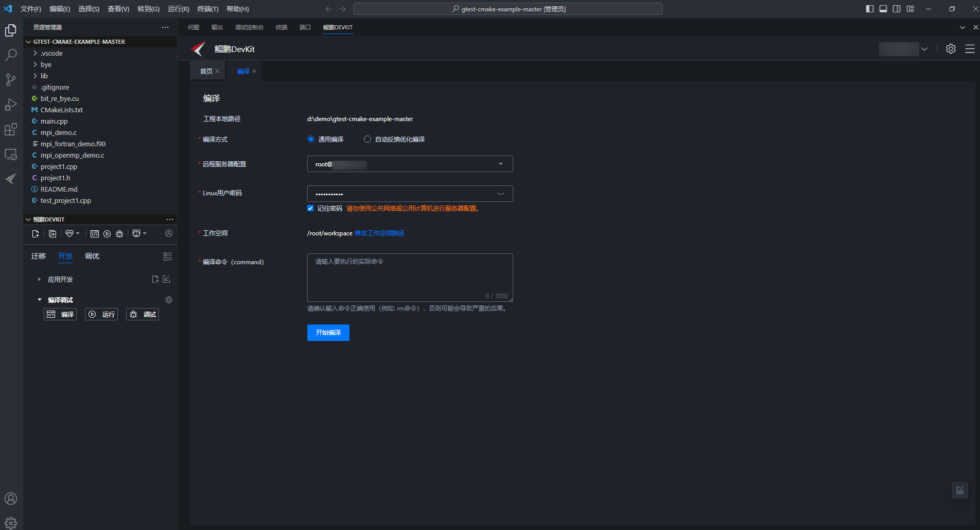980x530 pixels.
Task: Open 编译调试 settings gear
Action: [x=169, y=300]
